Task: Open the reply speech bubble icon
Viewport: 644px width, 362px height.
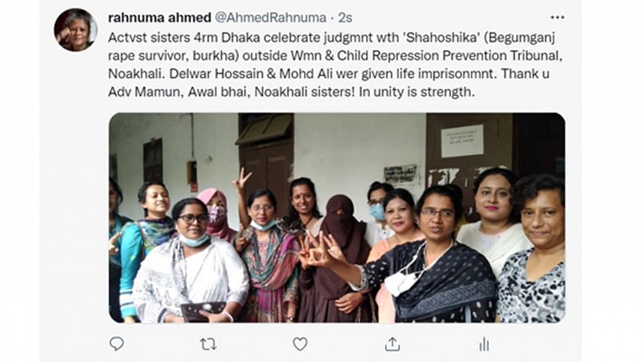Action: 117,344
